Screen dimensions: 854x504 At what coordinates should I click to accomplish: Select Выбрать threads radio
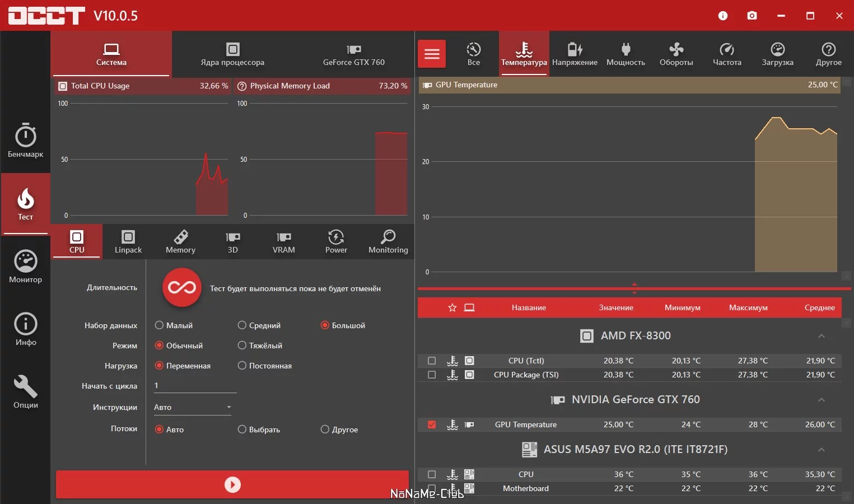coord(259,430)
